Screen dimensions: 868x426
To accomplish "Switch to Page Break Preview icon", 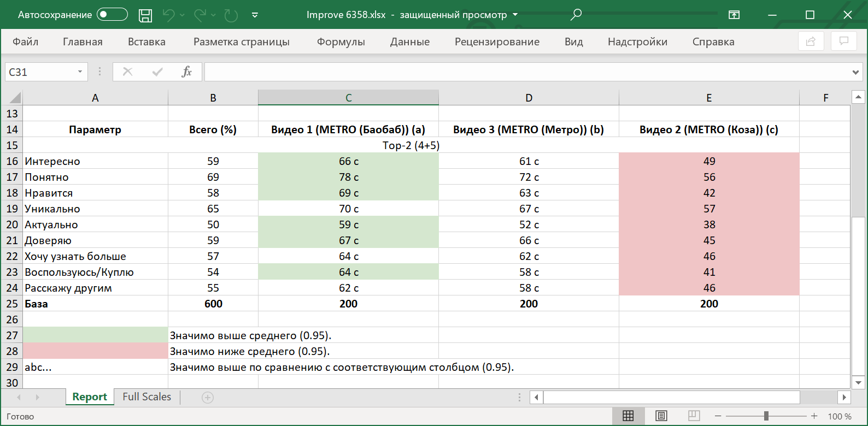I will pos(694,416).
